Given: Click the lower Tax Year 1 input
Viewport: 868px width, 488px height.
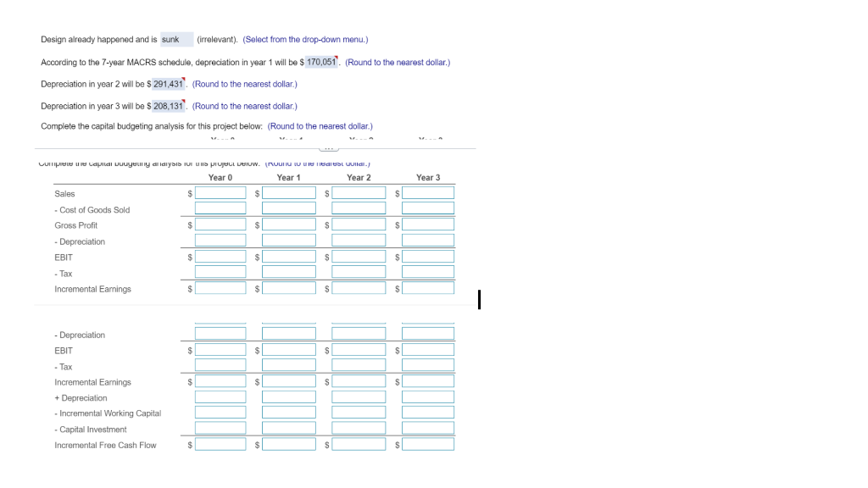Looking at the screenshot, I should point(289,365).
